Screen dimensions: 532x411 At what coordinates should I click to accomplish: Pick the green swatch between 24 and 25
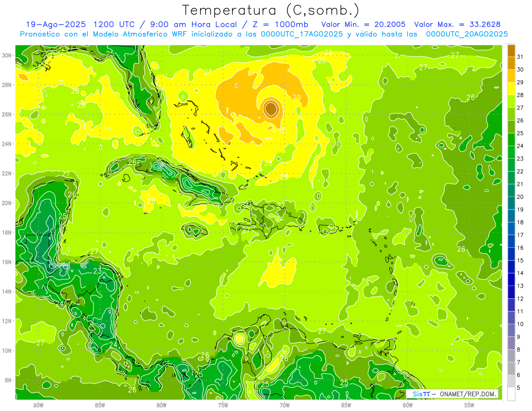(x=511, y=140)
